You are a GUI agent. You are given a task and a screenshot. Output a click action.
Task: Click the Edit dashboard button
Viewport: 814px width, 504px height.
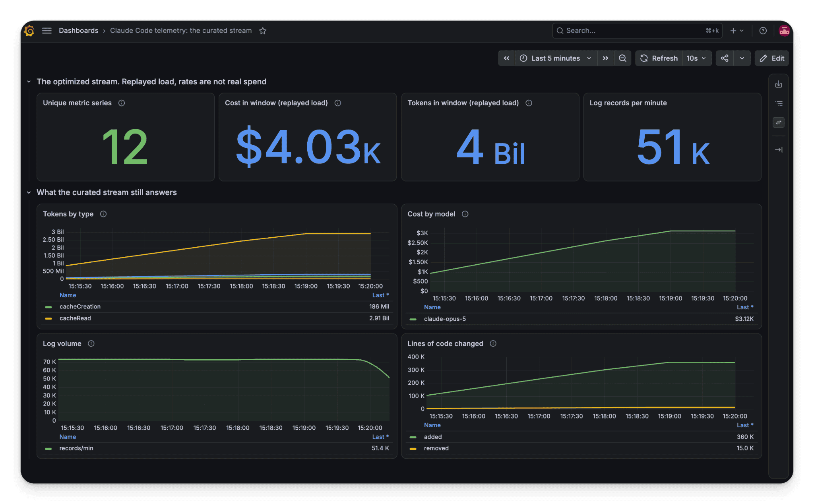(772, 58)
